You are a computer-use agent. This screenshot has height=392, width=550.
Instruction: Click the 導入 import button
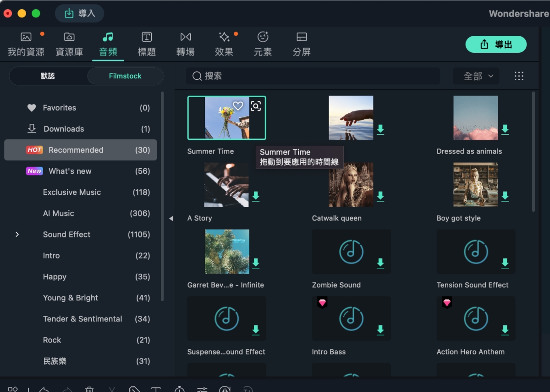tap(79, 13)
